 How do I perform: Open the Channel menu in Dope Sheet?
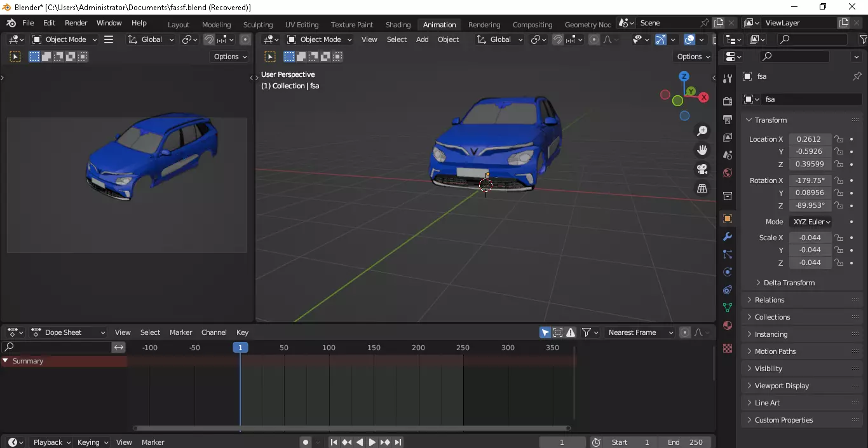tap(214, 332)
